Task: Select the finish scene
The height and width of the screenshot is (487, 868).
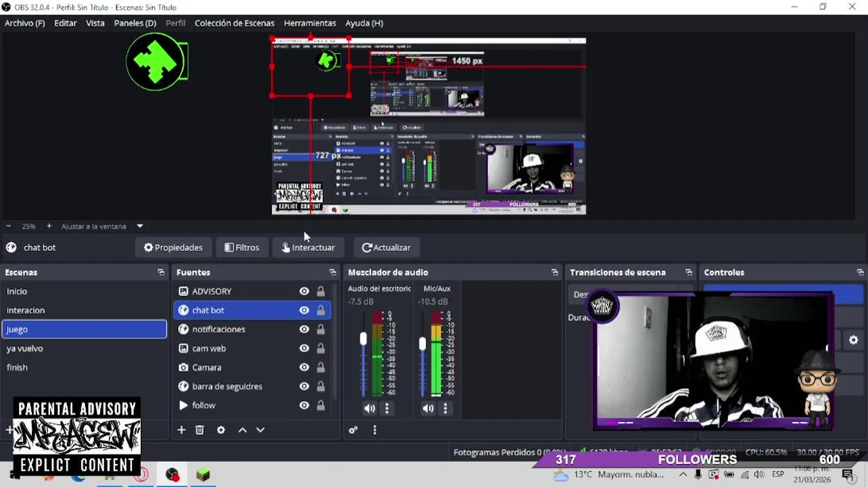Action: coord(84,367)
